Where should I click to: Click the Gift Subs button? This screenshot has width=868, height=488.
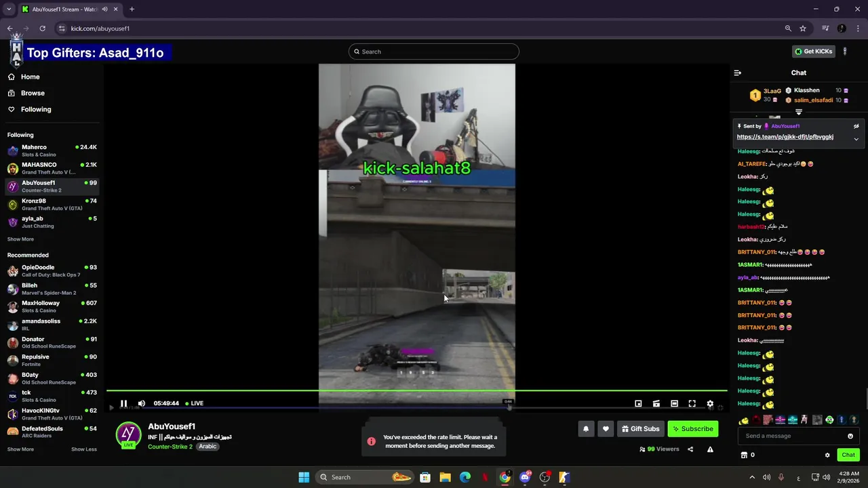[x=641, y=428]
